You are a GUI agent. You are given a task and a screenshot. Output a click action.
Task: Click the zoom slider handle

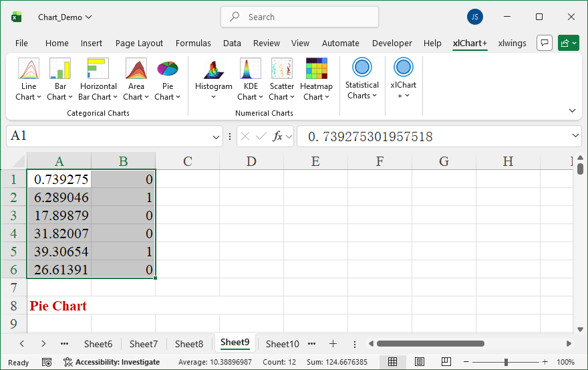tap(506, 362)
